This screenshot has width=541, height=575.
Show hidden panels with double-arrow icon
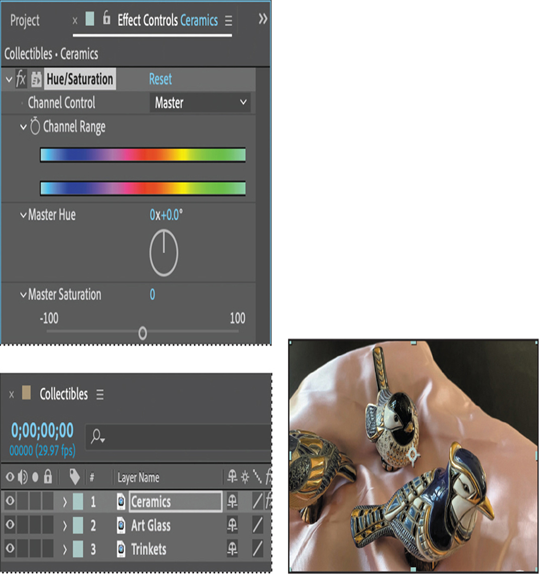(x=263, y=19)
